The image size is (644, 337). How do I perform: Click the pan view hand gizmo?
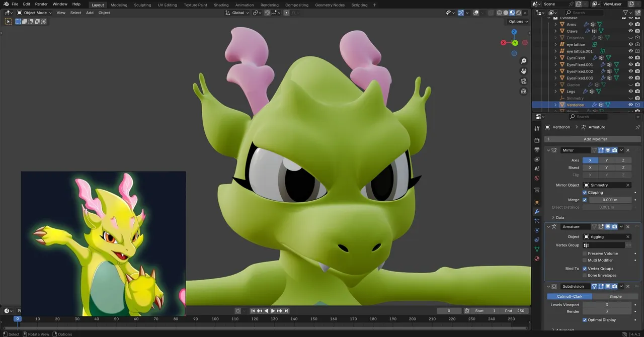pyautogui.click(x=524, y=71)
